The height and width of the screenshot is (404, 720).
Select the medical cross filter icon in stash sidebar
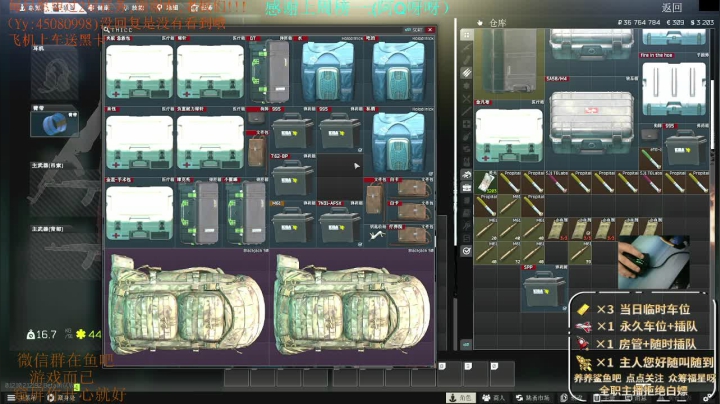tap(467, 124)
